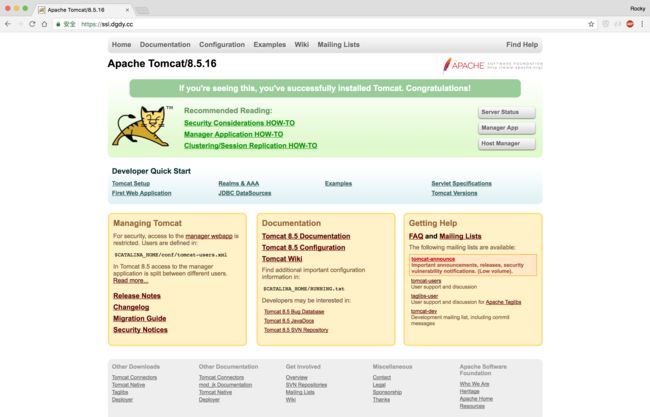The width and height of the screenshot is (650, 417).
Task: Open Apache Taglibs link
Action: coord(503,302)
